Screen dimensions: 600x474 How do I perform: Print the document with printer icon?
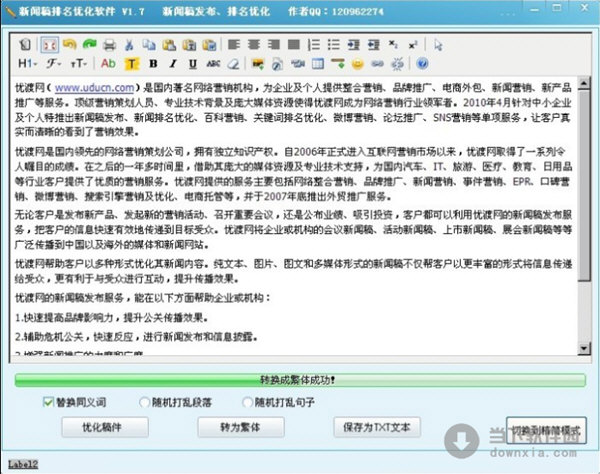(x=109, y=45)
